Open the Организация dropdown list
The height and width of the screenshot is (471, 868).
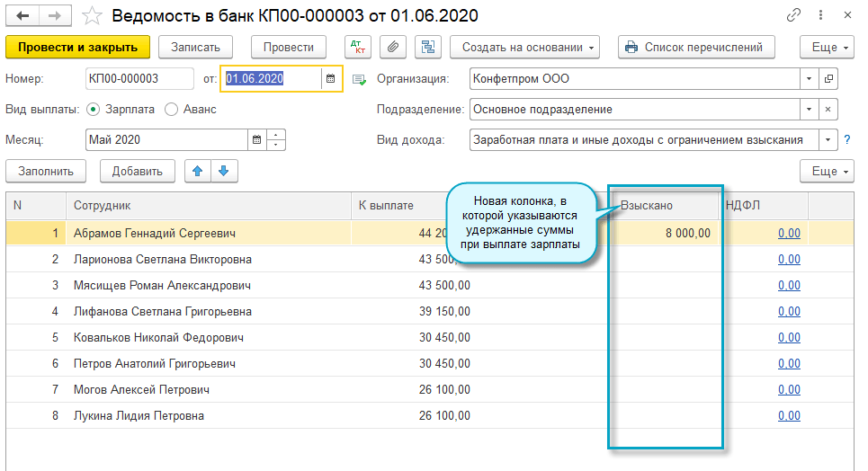click(810, 79)
